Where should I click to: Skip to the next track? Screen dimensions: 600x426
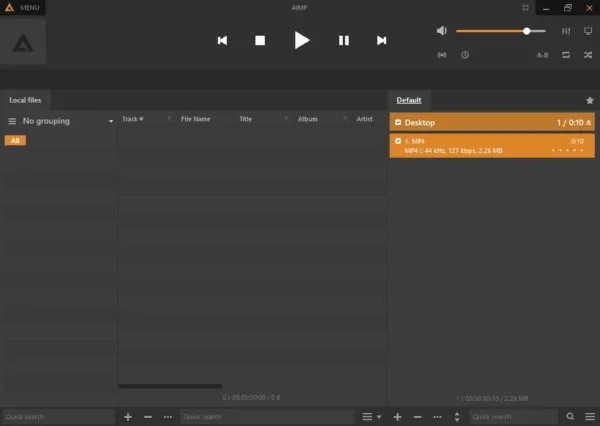point(381,40)
